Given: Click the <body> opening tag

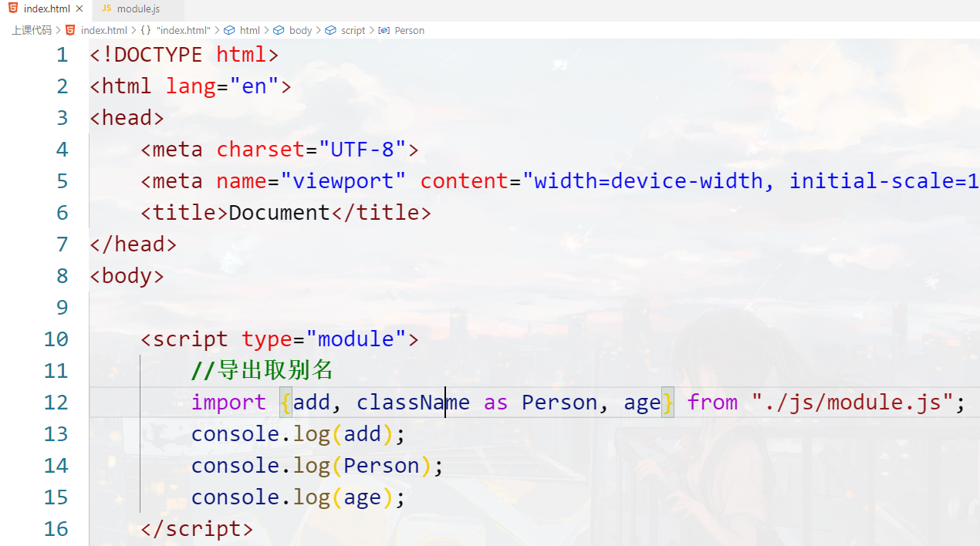Looking at the screenshot, I should click(x=127, y=276).
